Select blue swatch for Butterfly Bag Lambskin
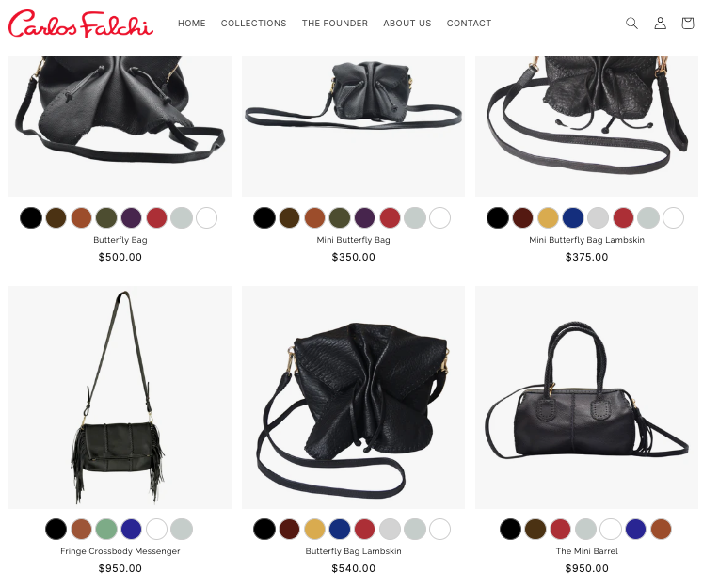The height and width of the screenshot is (588, 703). click(x=340, y=530)
